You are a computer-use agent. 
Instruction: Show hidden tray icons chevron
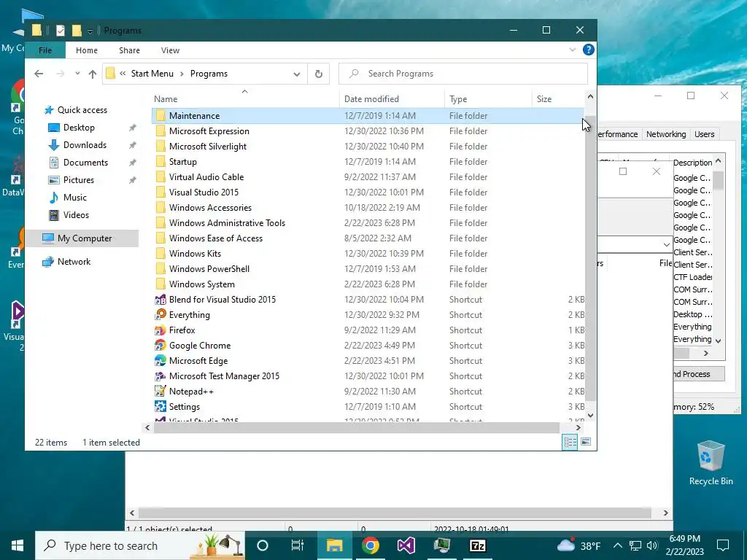tap(617, 545)
